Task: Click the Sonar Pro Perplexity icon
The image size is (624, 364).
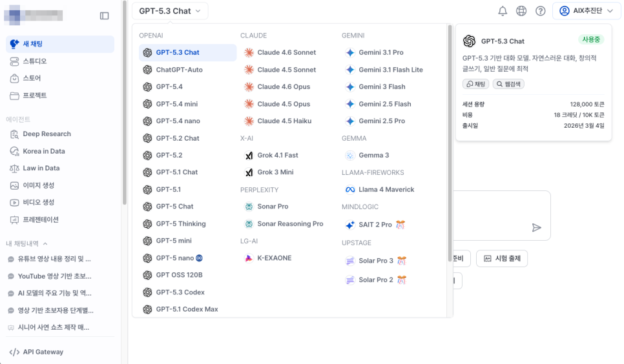Action: pos(249,207)
